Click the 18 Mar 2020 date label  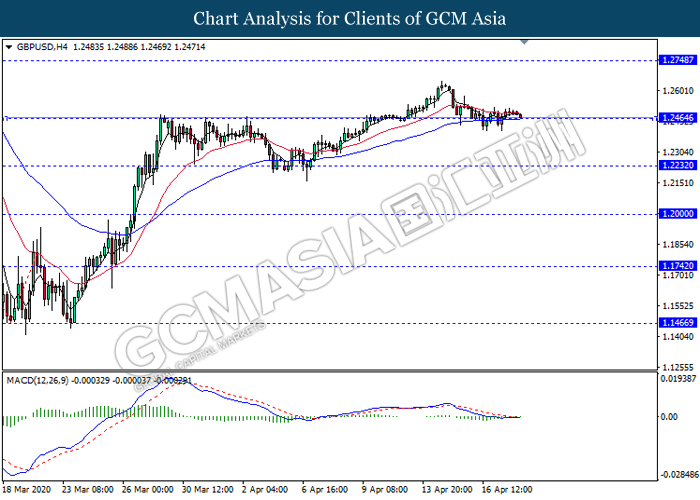click(x=27, y=490)
